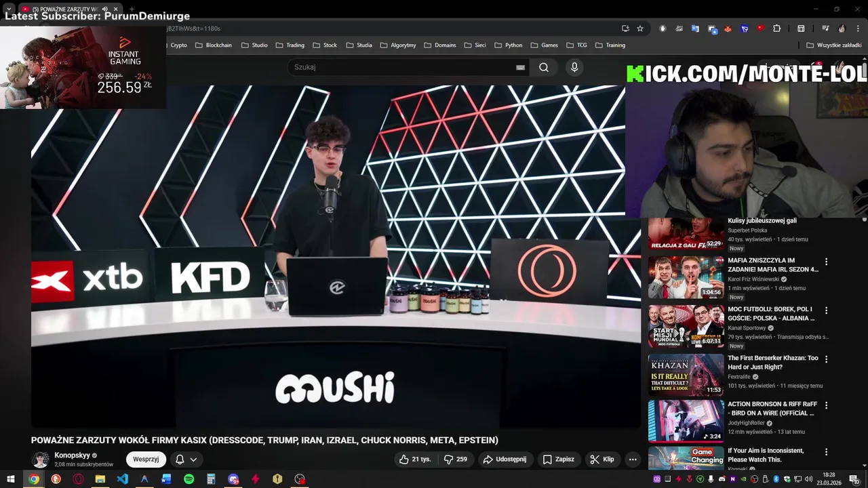Open notification center with 10 badge
Viewport: 868px width, 488px height.
(854, 479)
